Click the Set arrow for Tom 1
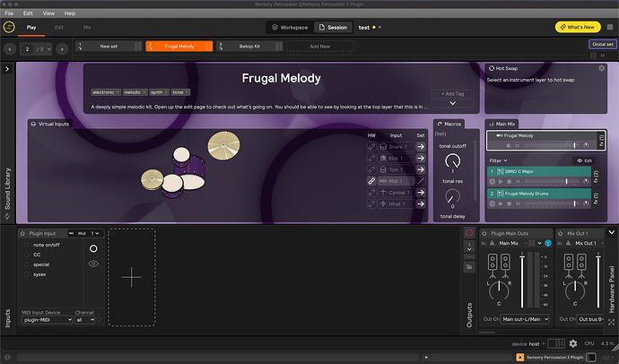Viewport: 619px width, 364px height. click(x=421, y=169)
